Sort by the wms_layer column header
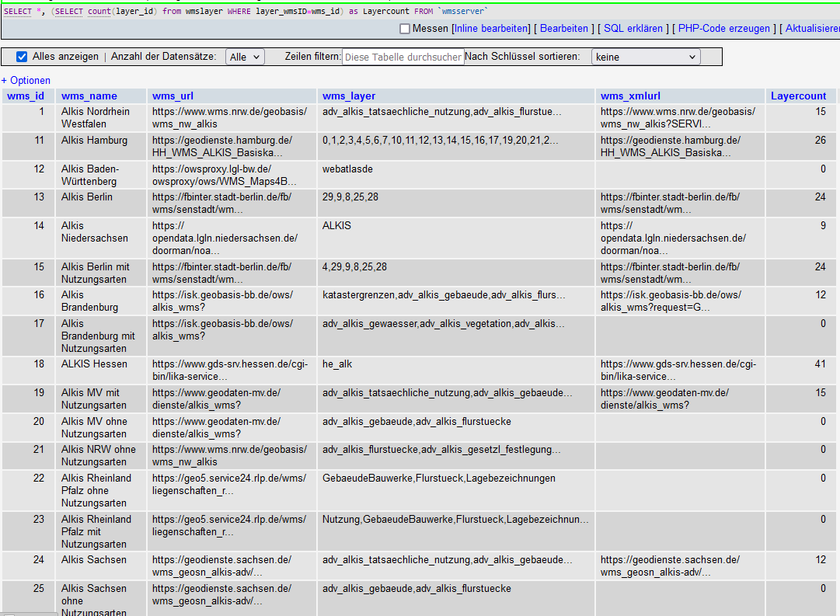Image resolution: width=840 pixels, height=616 pixels. [349, 96]
